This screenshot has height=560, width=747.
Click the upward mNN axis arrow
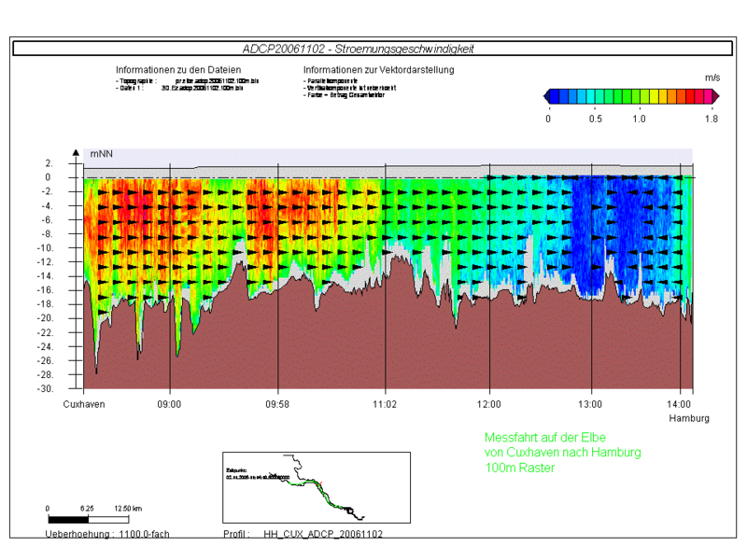click(x=76, y=152)
